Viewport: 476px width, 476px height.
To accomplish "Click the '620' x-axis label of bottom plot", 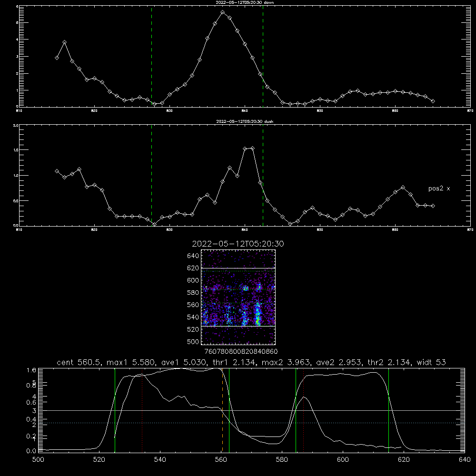I will (404, 460).
